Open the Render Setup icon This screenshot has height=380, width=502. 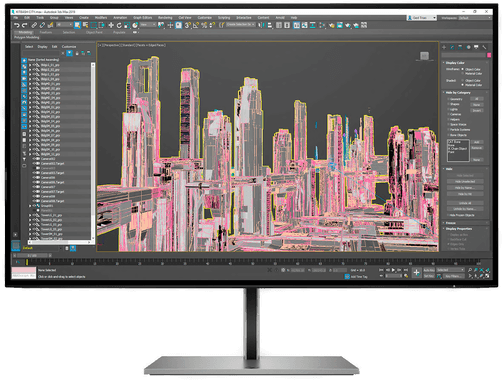click(x=340, y=25)
